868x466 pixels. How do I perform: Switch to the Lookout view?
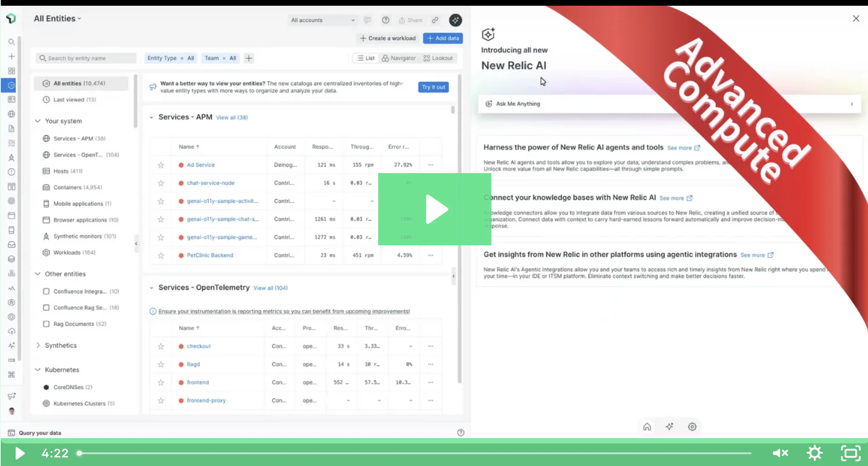tap(438, 58)
